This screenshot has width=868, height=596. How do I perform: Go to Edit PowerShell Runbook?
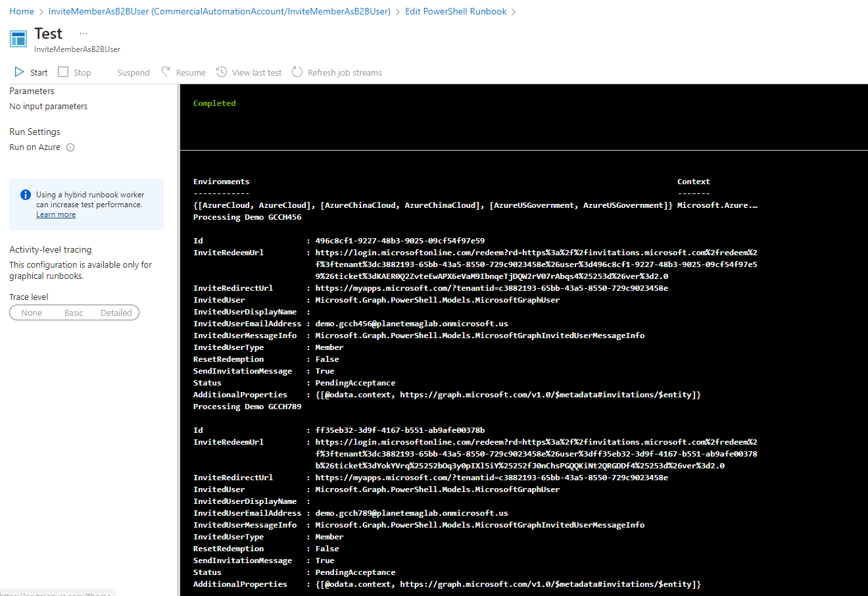455,11
